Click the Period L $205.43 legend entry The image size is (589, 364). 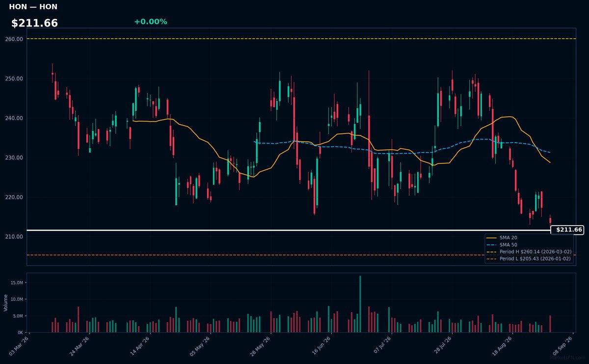529,259
